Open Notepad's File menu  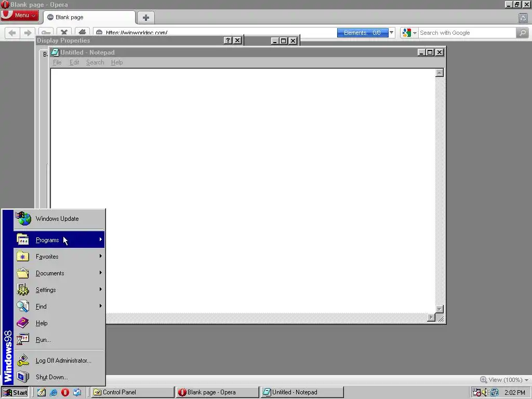click(x=57, y=62)
